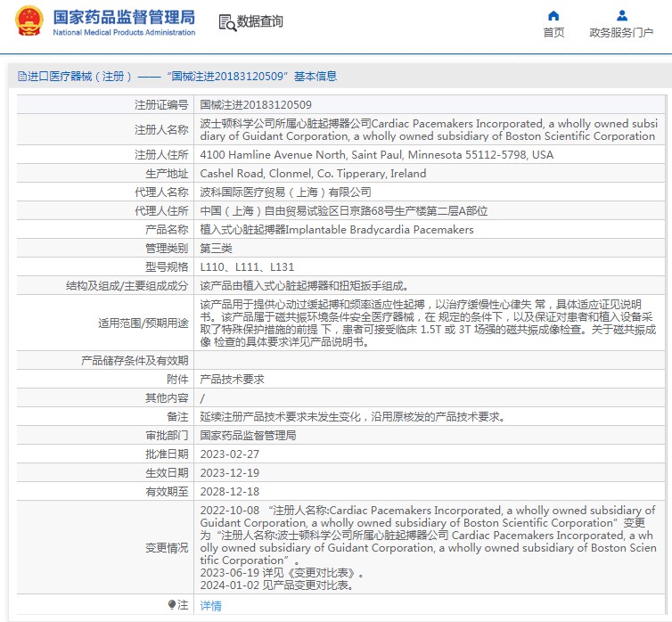The width and height of the screenshot is (672, 622).
Task: Click the 代理人名称 row label
Action: [x=161, y=192]
